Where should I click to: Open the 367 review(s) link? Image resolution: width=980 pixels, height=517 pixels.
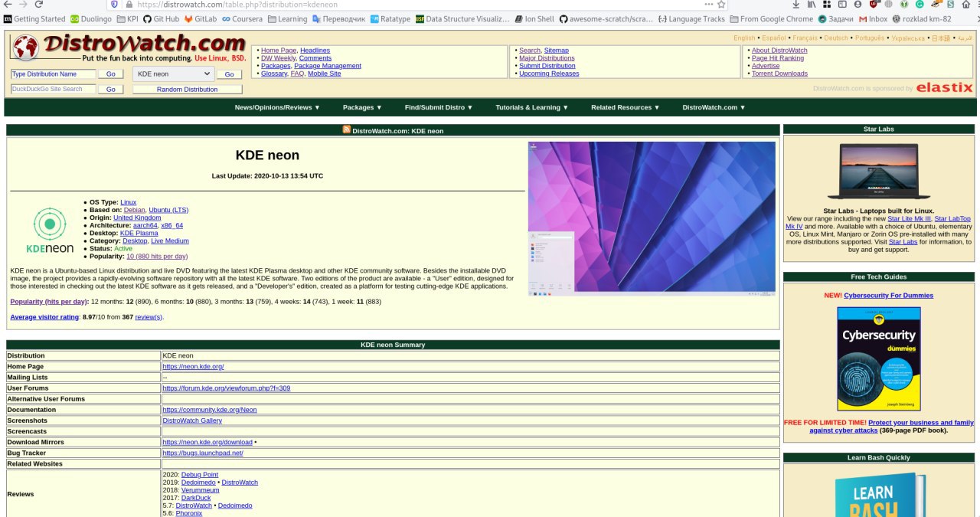[149, 316]
